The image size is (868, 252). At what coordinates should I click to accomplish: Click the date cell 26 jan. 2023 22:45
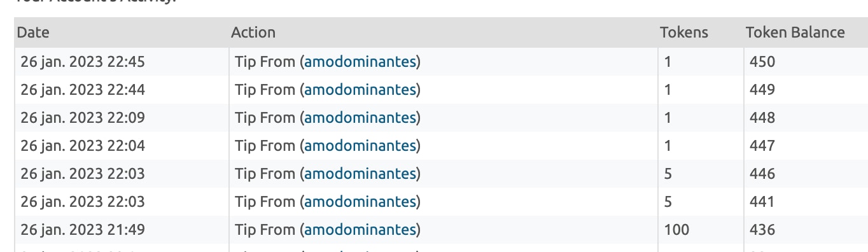pos(83,62)
